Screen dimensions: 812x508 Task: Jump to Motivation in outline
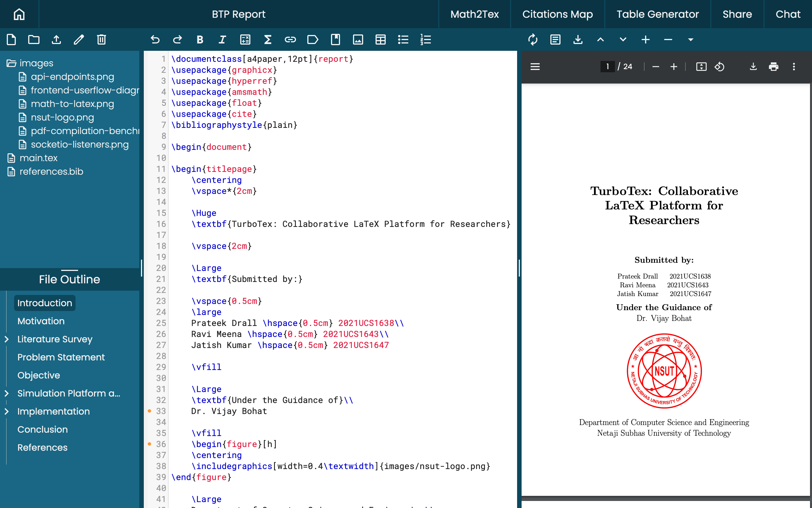tap(41, 321)
